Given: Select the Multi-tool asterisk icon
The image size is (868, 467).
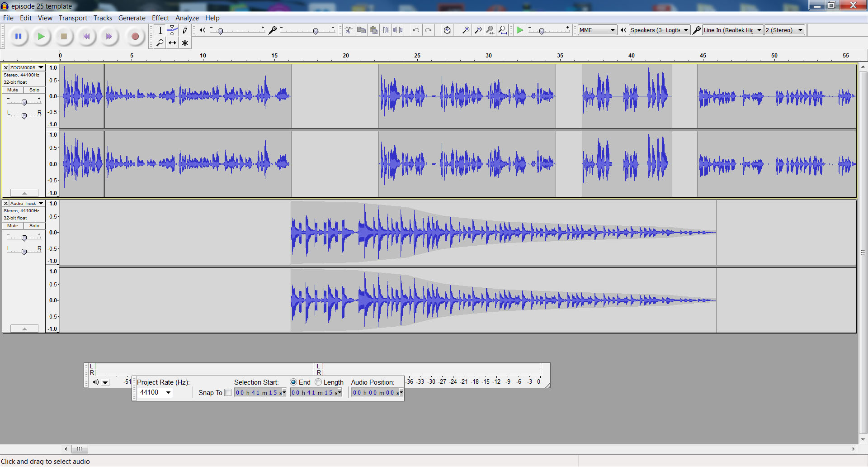Looking at the screenshot, I should [185, 43].
